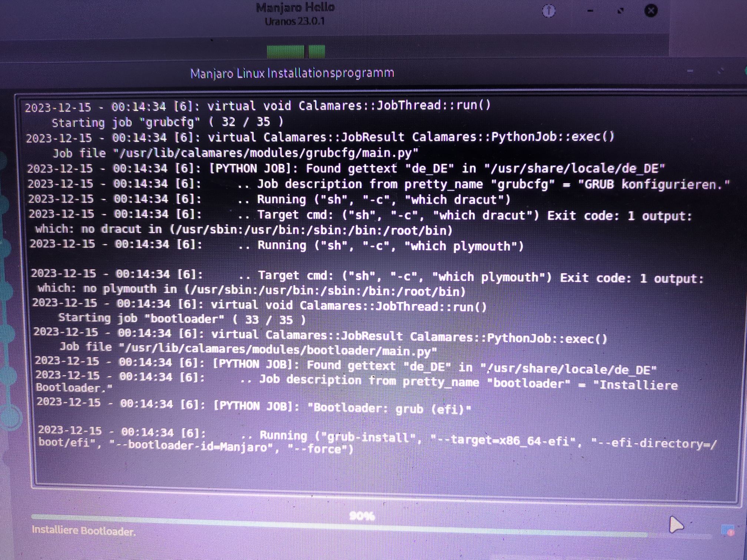The image size is (747, 560).
Task: Click the 'which: no plymouth' log line
Action: coord(251,290)
